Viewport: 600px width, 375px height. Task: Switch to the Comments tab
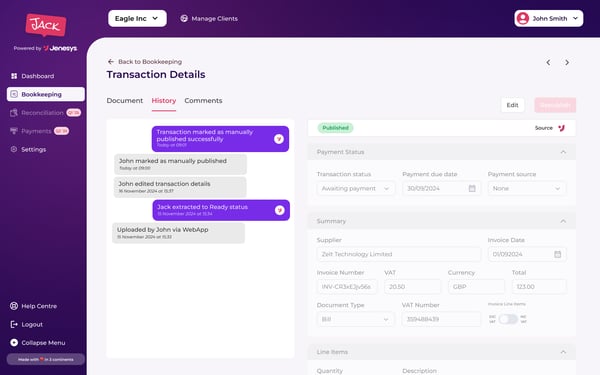(203, 101)
